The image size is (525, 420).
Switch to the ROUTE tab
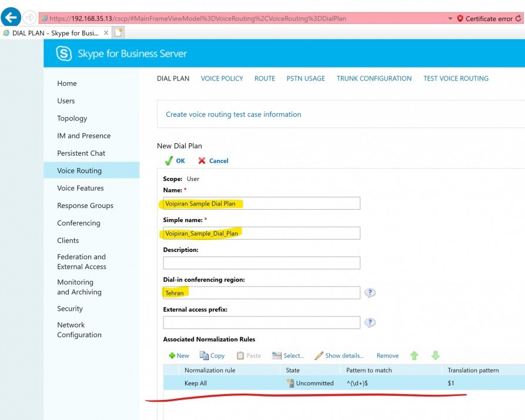(x=265, y=78)
